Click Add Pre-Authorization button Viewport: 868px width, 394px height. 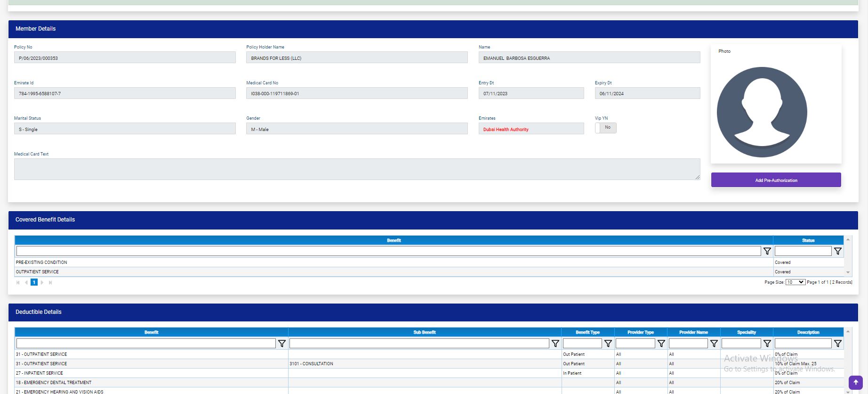776,180
